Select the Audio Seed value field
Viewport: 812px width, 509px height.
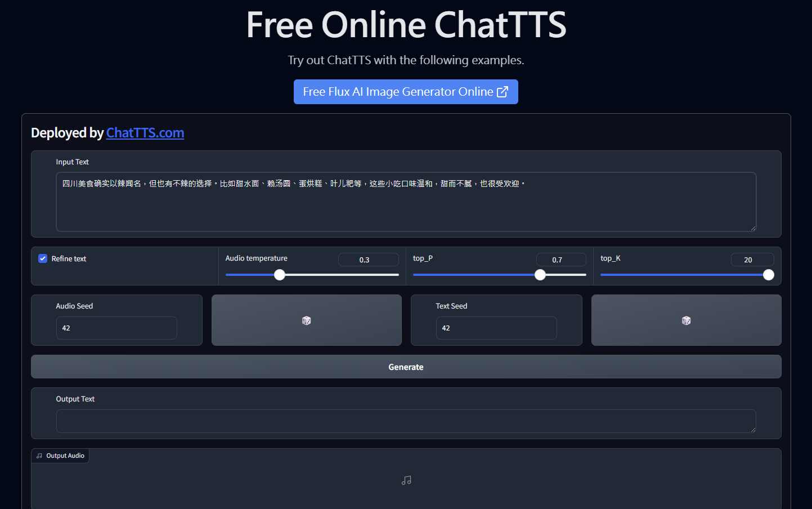coord(116,328)
